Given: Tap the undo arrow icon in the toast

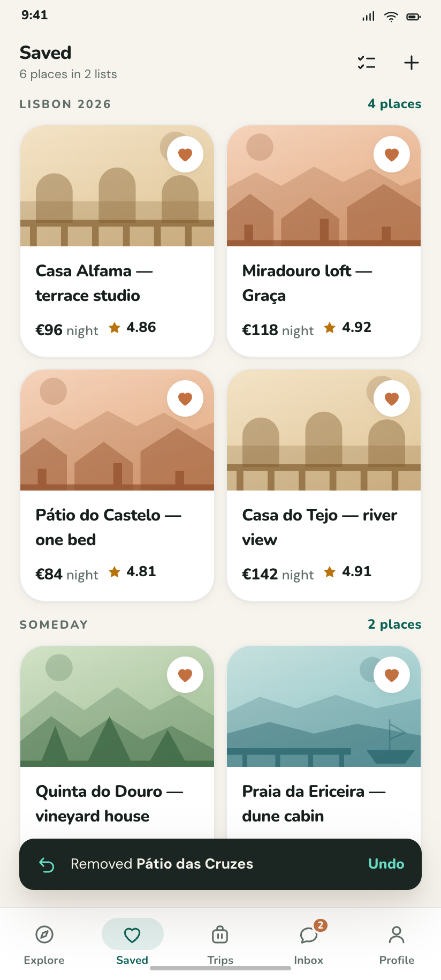Looking at the screenshot, I should tap(47, 864).
